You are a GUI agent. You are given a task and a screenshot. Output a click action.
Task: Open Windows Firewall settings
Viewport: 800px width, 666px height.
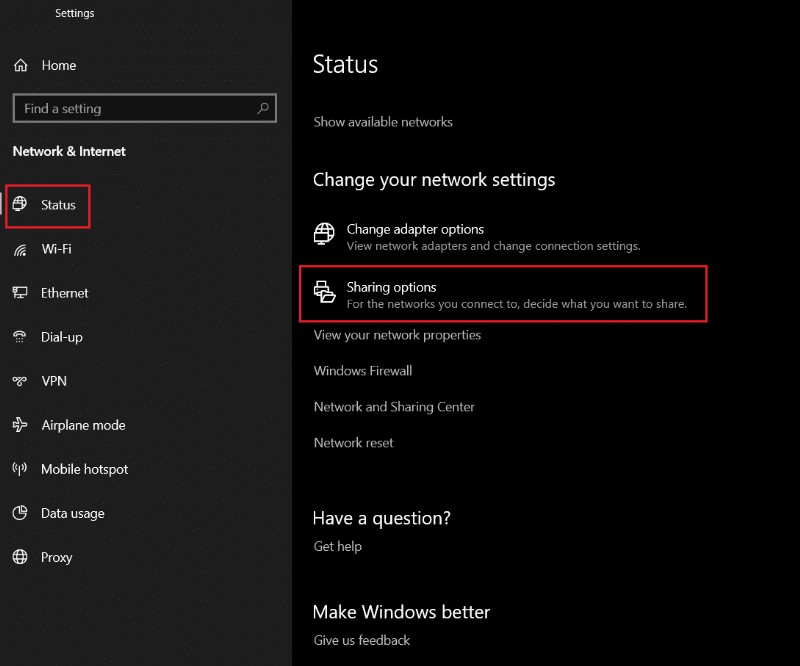coord(363,370)
